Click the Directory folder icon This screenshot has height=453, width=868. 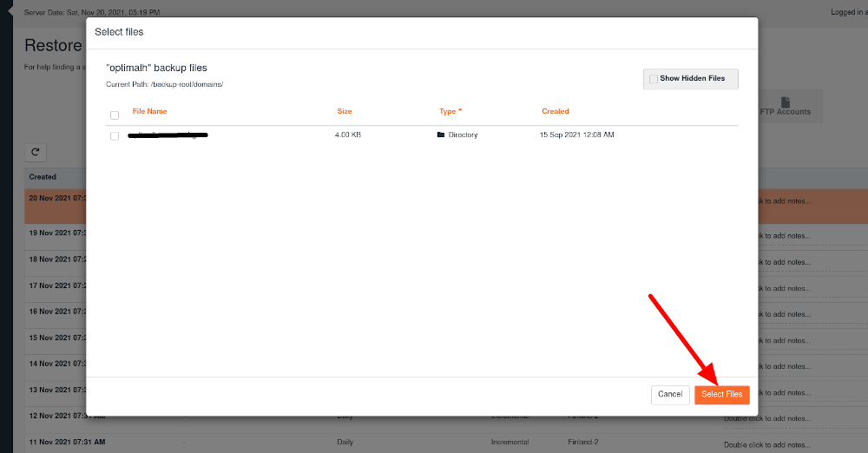pyautogui.click(x=441, y=135)
